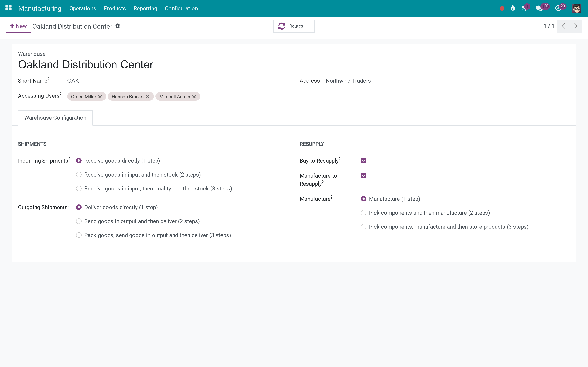Go to previous record with left chevron

(563, 26)
